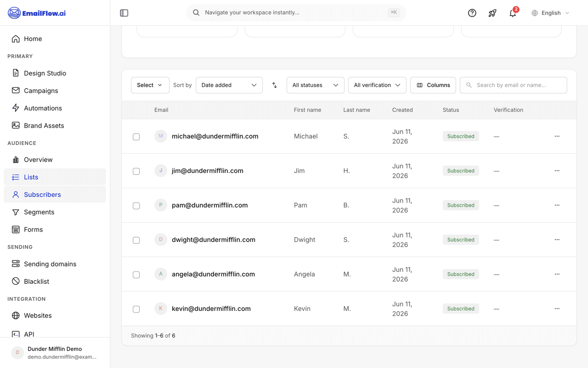The image size is (588, 368).
Task: Select the checkbox for pam@dundermifflin.com
Action: (x=136, y=206)
